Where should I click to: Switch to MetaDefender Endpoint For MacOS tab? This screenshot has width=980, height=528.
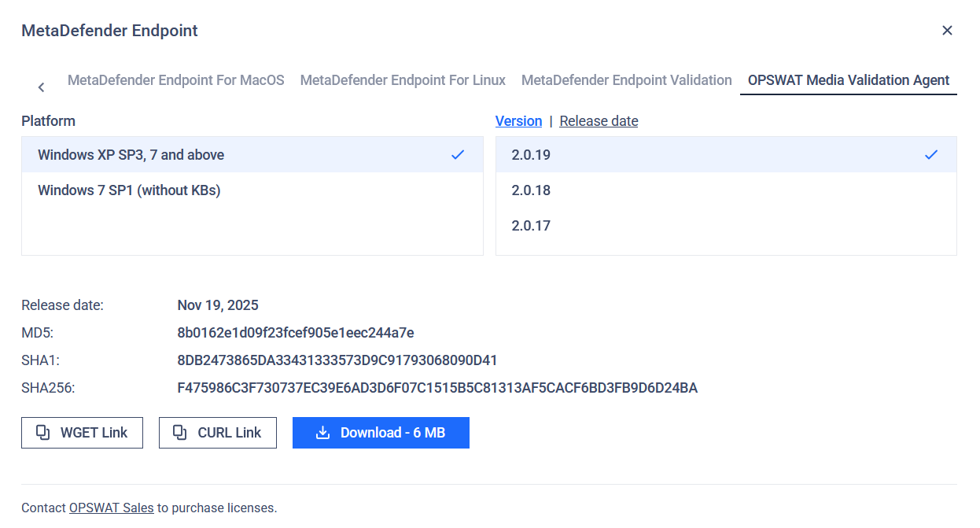(175, 80)
